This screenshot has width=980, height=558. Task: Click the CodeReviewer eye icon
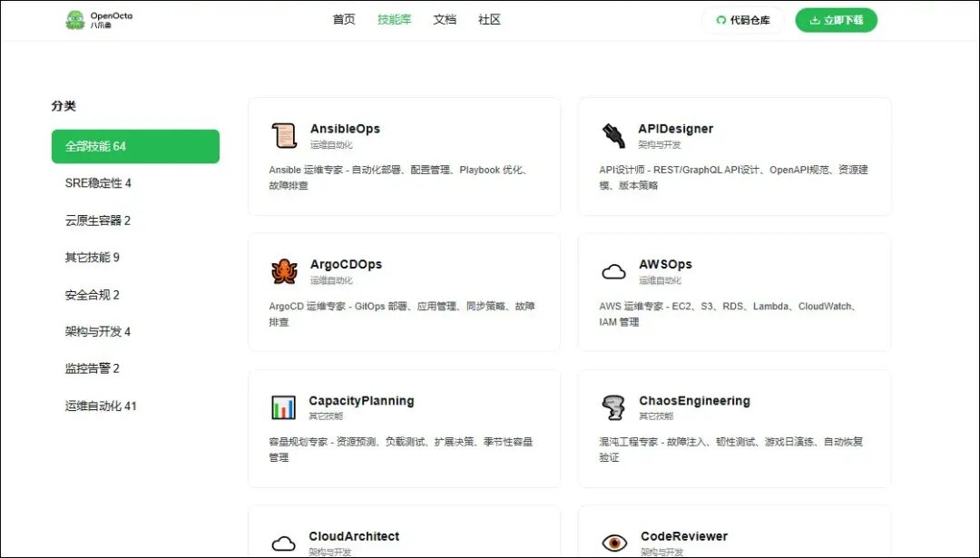pyautogui.click(x=614, y=543)
